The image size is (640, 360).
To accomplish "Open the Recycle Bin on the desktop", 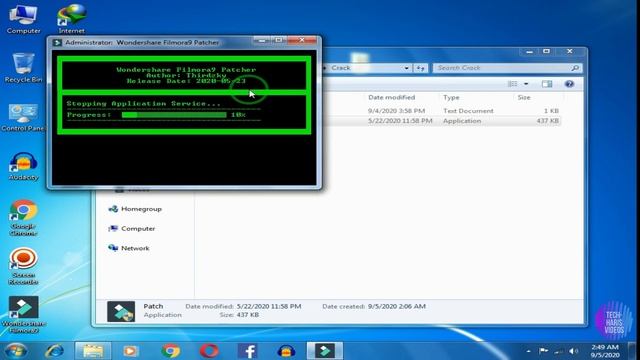I will tap(23, 68).
